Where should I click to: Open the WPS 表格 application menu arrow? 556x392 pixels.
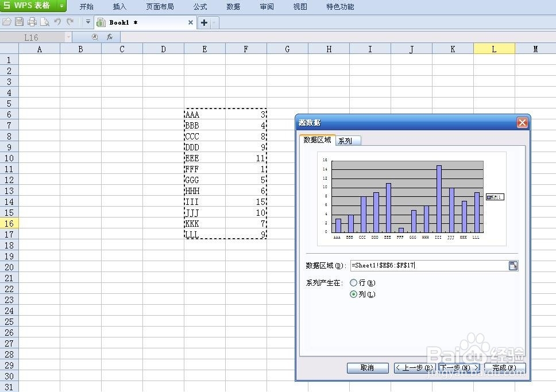pyautogui.click(x=61, y=6)
